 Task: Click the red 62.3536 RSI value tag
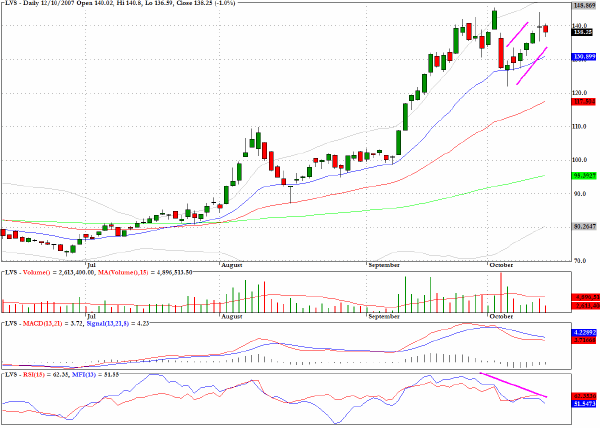click(584, 396)
